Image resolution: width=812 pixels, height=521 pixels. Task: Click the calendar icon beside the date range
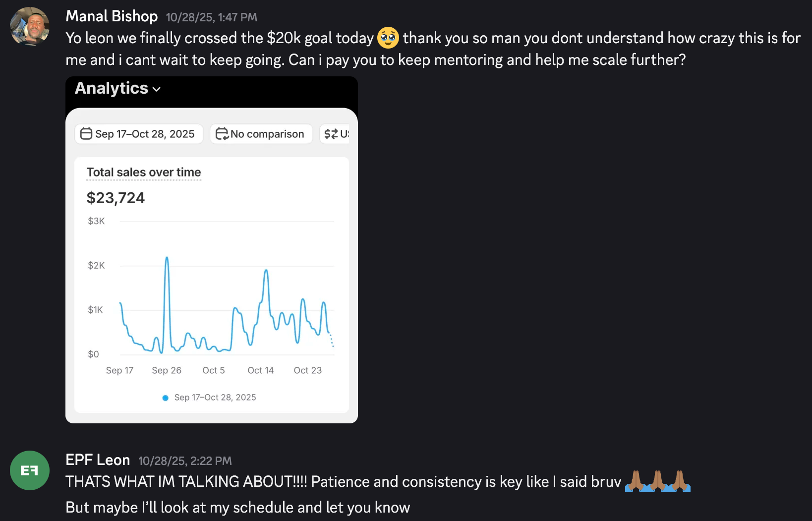point(86,134)
